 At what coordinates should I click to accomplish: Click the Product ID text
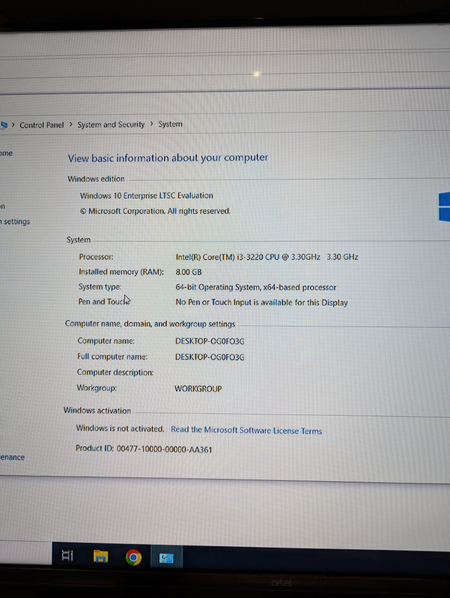pos(143,449)
